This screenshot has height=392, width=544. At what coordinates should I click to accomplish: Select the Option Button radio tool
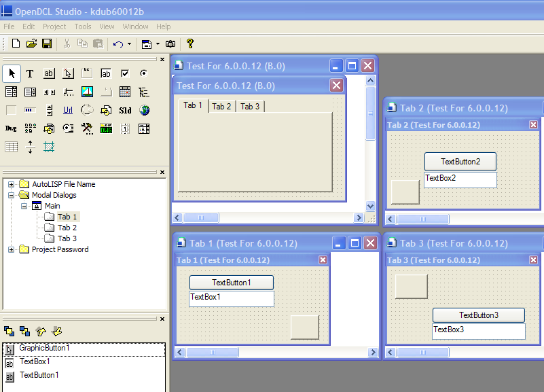coord(143,73)
